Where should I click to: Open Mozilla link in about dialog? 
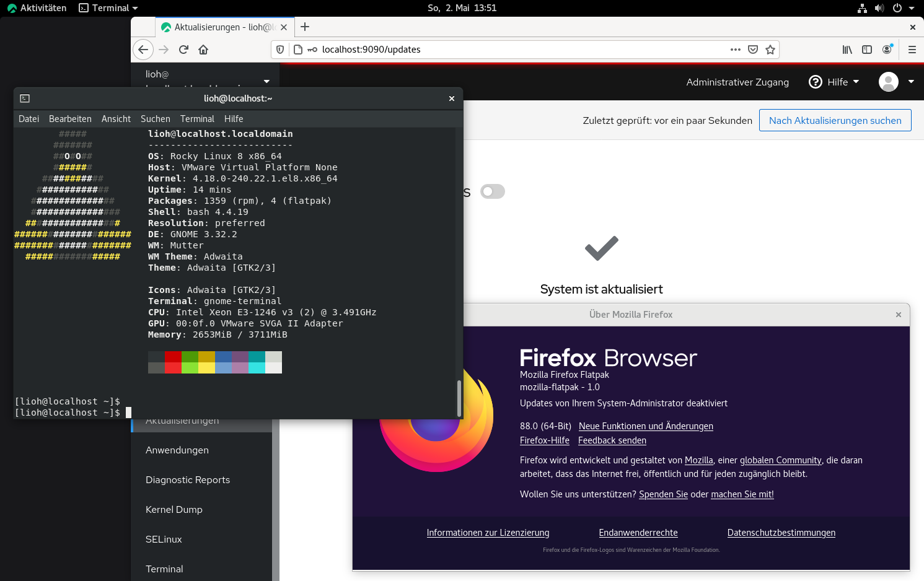(x=699, y=460)
